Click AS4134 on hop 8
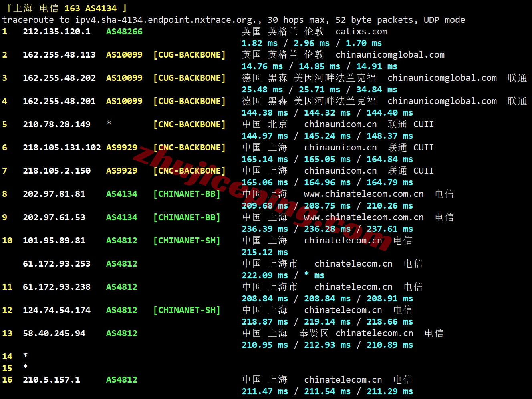Screen dimensions: 532x399 (x=121, y=194)
